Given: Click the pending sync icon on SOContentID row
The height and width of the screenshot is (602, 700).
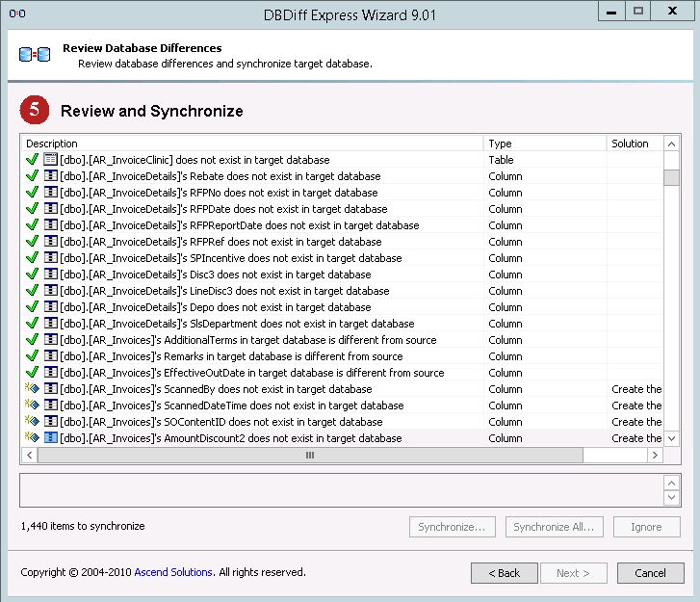Looking at the screenshot, I should (x=33, y=422).
